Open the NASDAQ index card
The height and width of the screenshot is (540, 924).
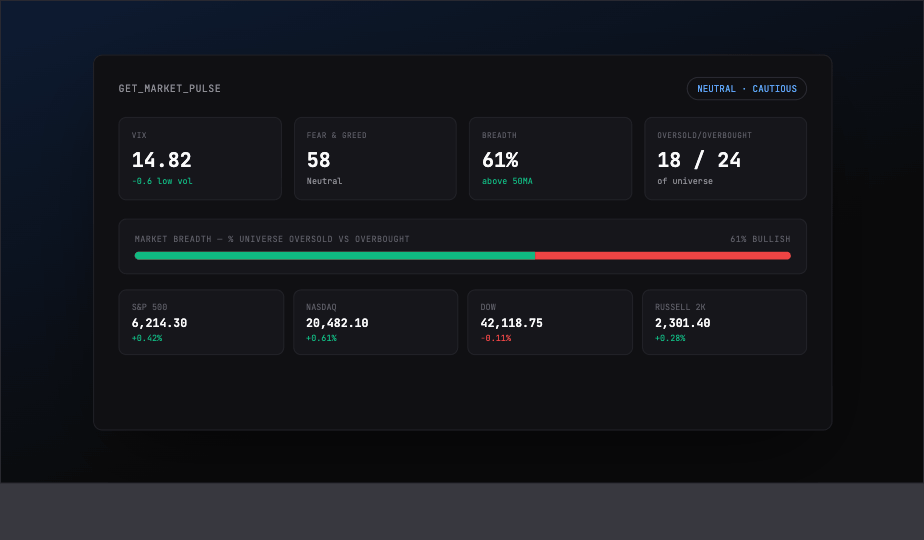375,322
